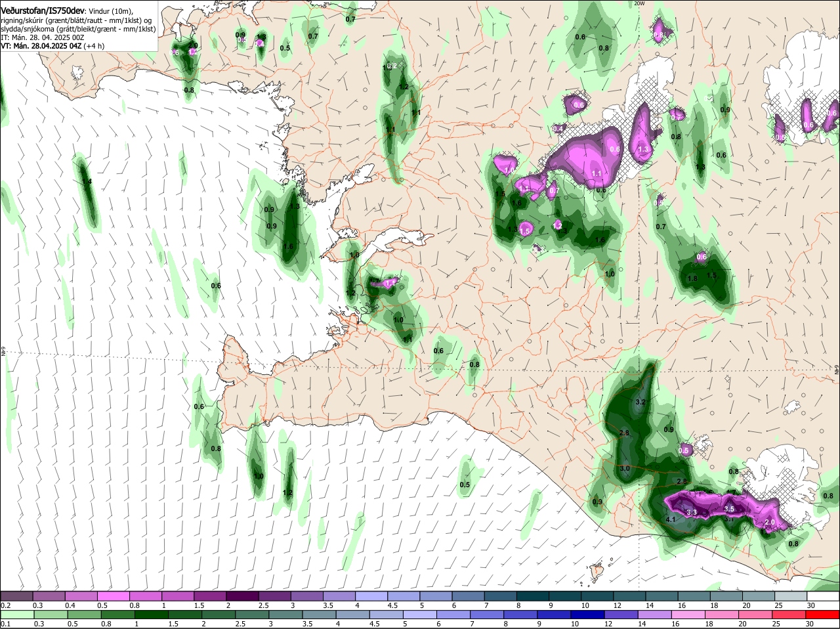Image resolution: width=840 pixels, height=629 pixels.
Task: Click the 3.3 snowfall value in the pink band
Action: [691, 512]
